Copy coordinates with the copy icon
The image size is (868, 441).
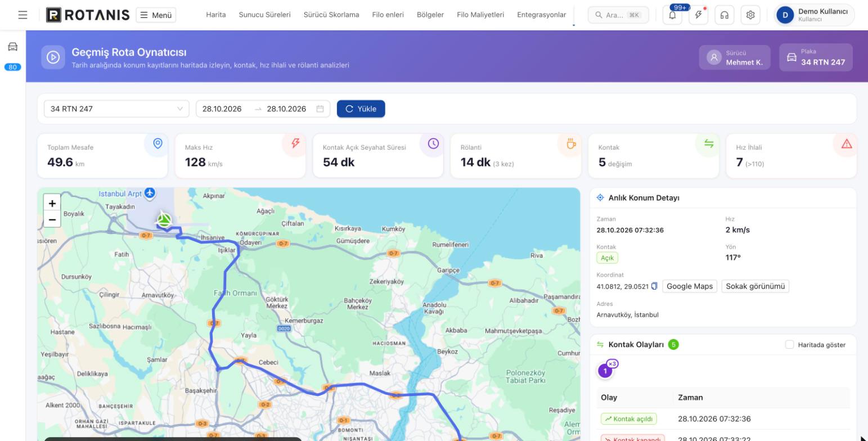[x=654, y=286]
